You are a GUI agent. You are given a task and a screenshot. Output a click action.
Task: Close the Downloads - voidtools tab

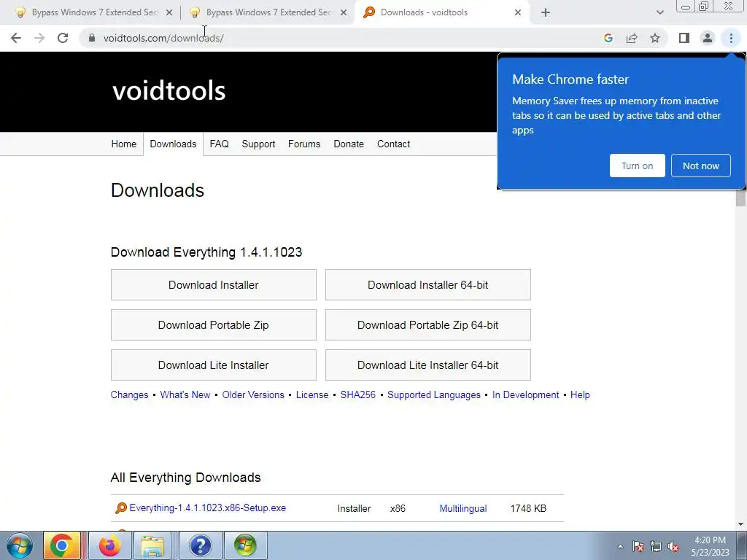[518, 12]
